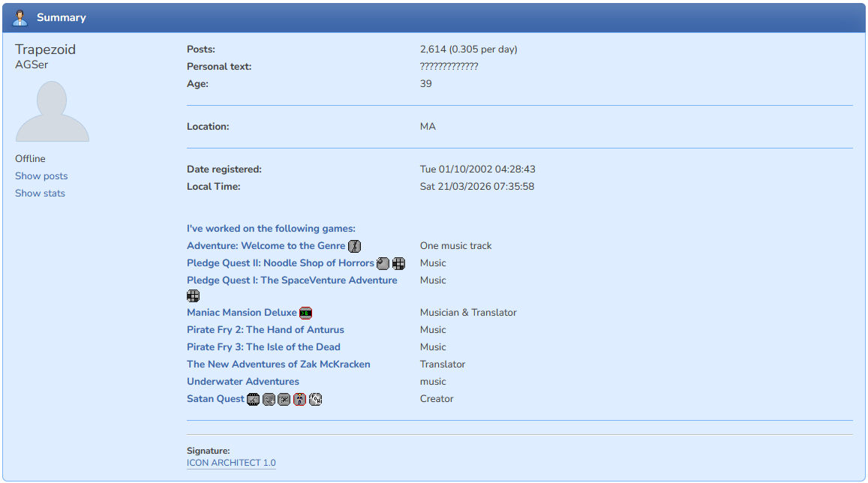
Task: Click the Summary panel title text
Action: pyautogui.click(x=61, y=18)
